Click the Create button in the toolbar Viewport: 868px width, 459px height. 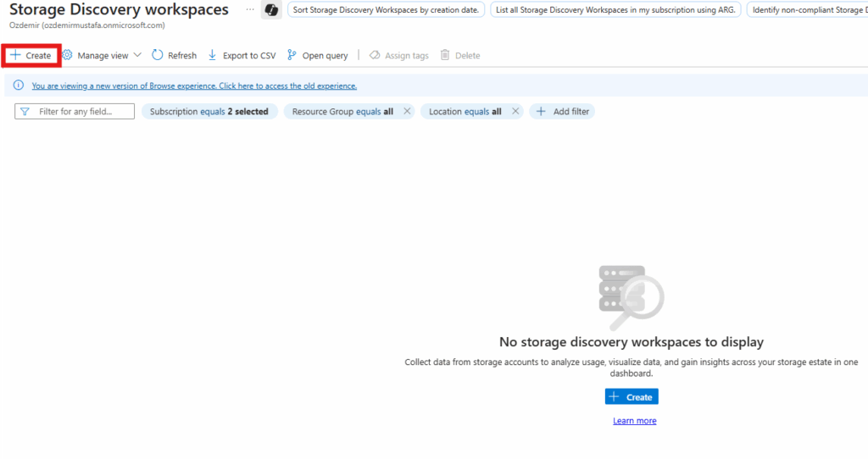(31, 55)
